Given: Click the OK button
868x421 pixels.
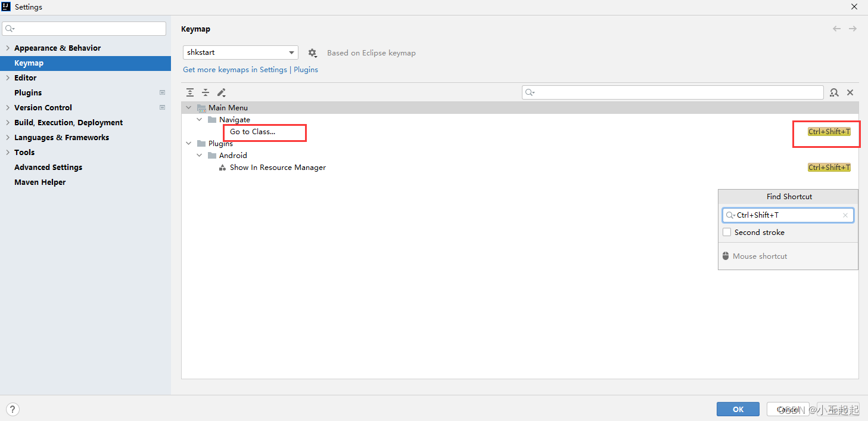Looking at the screenshot, I should [x=738, y=409].
